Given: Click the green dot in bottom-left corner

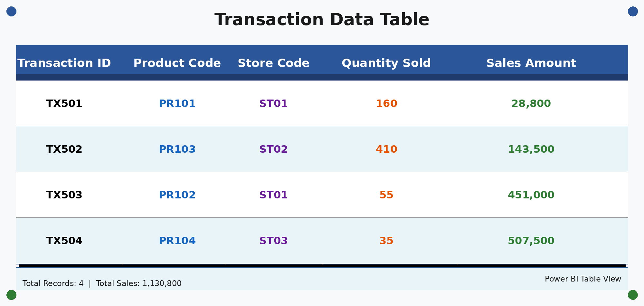Looking at the screenshot, I should click(11, 295).
